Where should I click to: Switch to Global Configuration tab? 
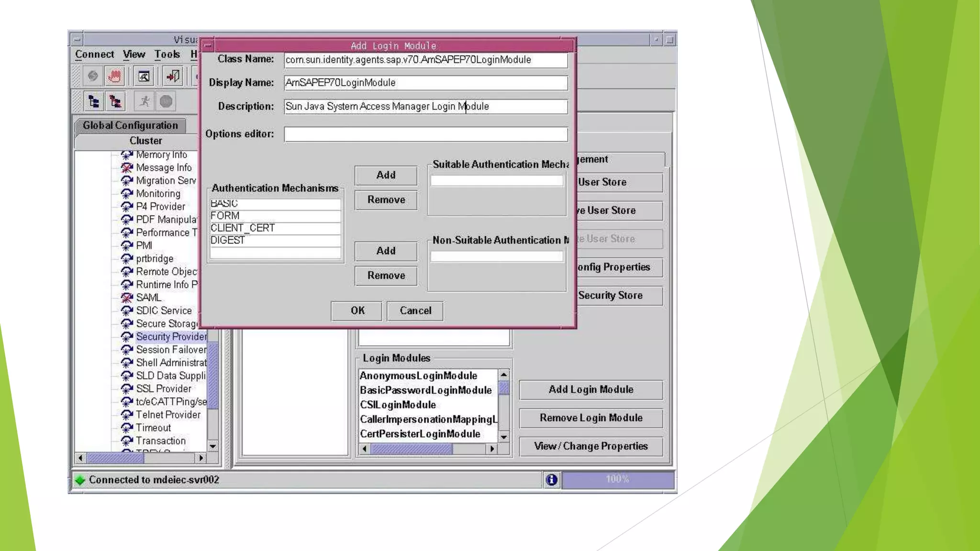130,125
